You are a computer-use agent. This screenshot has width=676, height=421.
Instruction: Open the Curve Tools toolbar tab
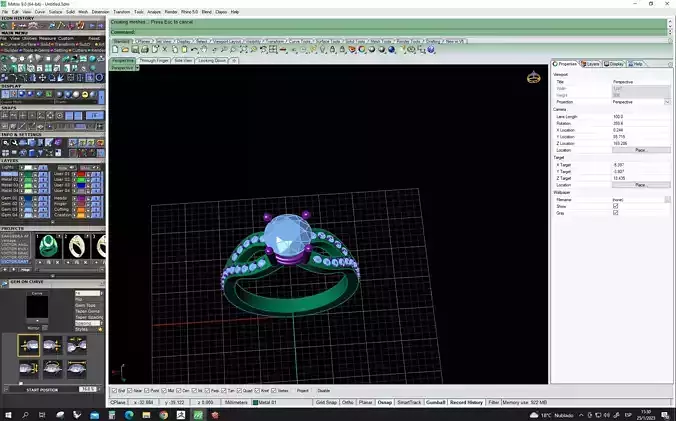click(300, 41)
